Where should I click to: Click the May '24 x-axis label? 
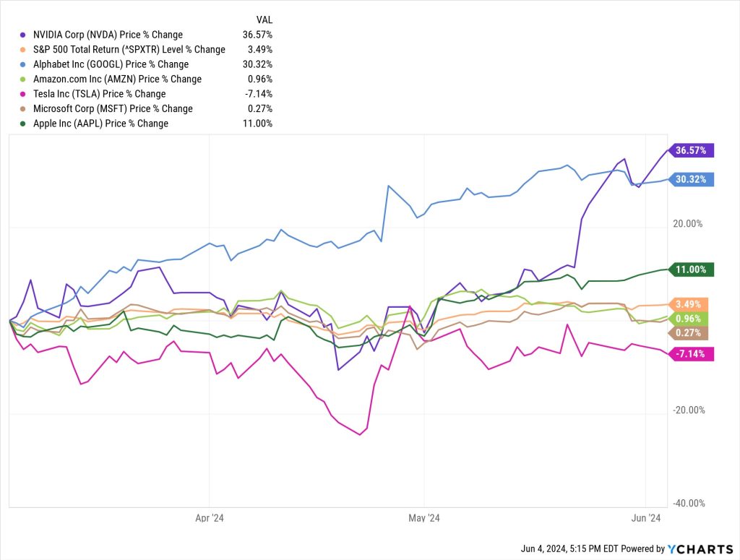[x=425, y=518]
